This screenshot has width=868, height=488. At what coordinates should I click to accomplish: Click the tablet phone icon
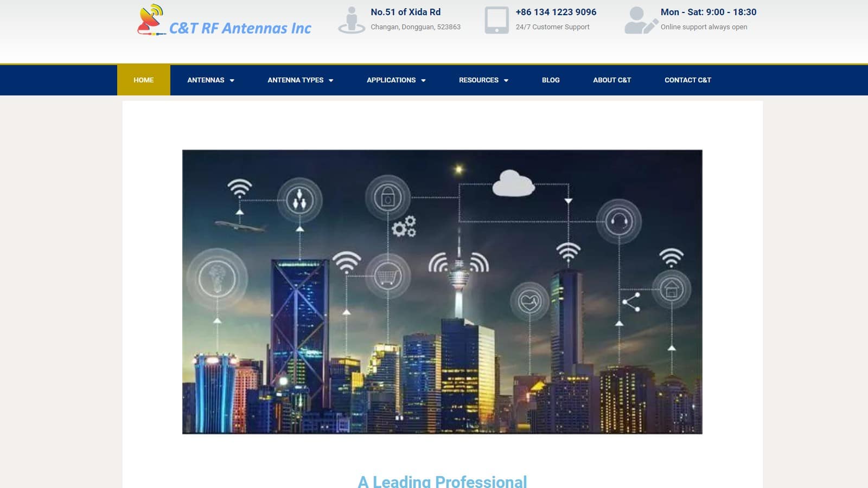(x=496, y=20)
